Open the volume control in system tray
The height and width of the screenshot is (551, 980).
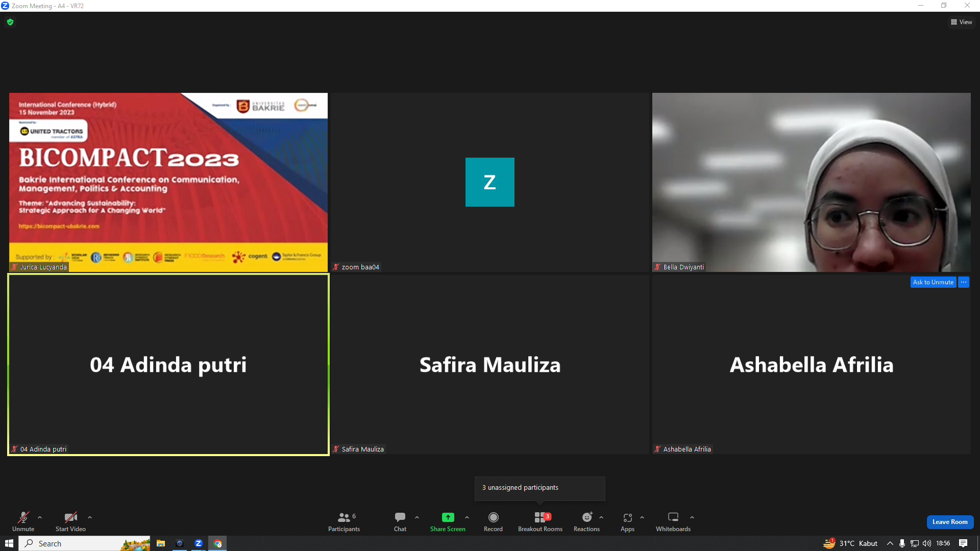(927, 543)
